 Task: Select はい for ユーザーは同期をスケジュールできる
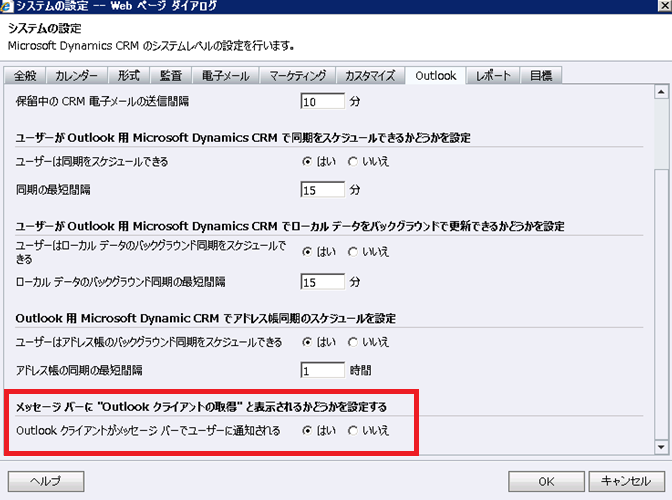306,162
